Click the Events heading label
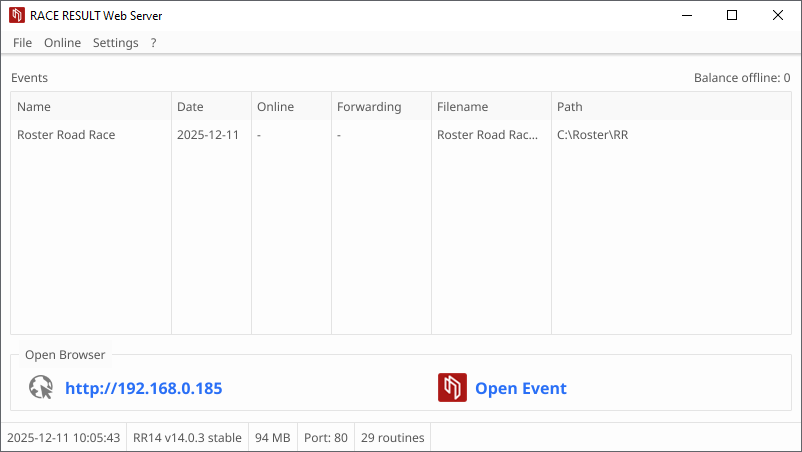The image size is (802, 452). click(x=29, y=78)
